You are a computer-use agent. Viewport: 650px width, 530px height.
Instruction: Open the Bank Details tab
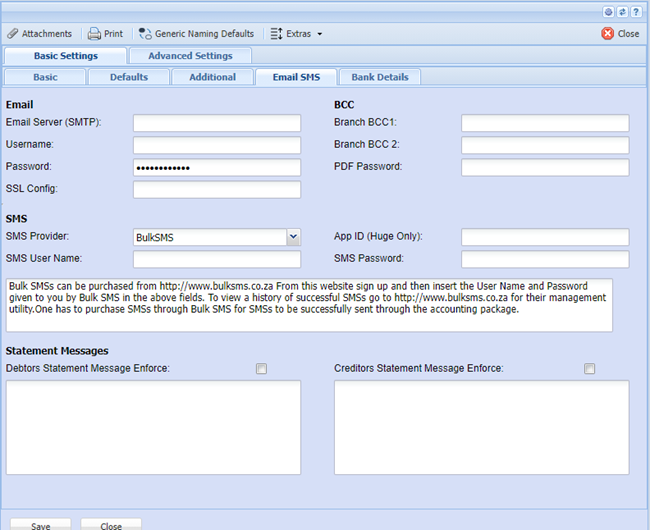coord(380,77)
